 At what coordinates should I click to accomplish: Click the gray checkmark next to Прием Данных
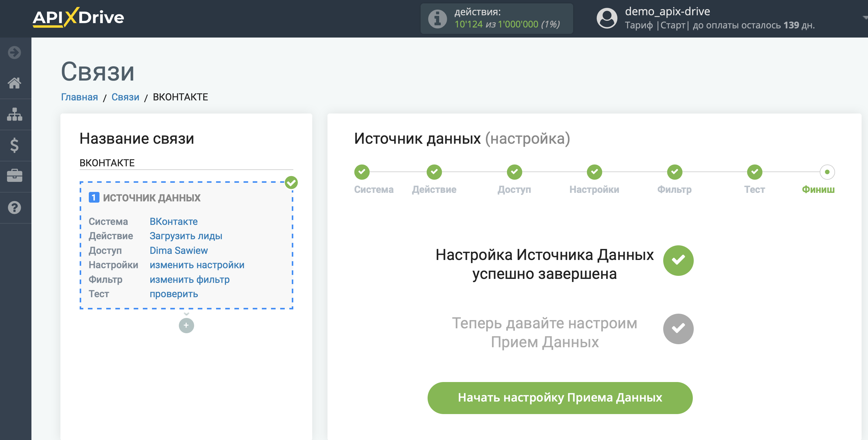pos(678,329)
